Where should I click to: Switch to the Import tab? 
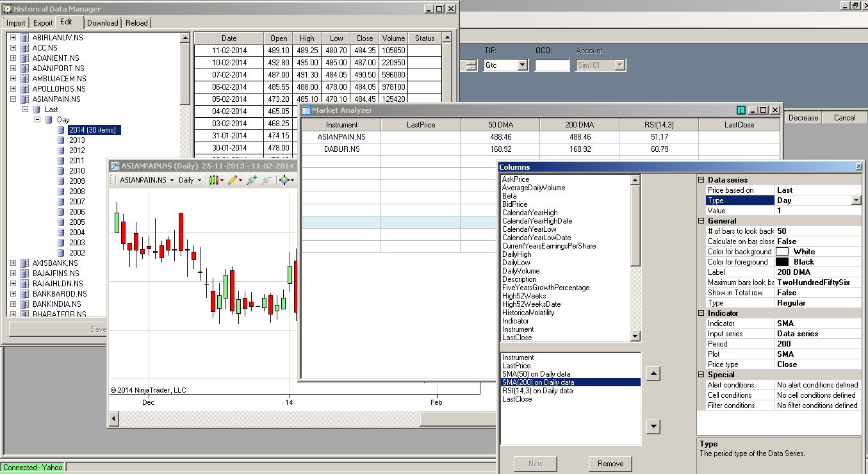[16, 23]
